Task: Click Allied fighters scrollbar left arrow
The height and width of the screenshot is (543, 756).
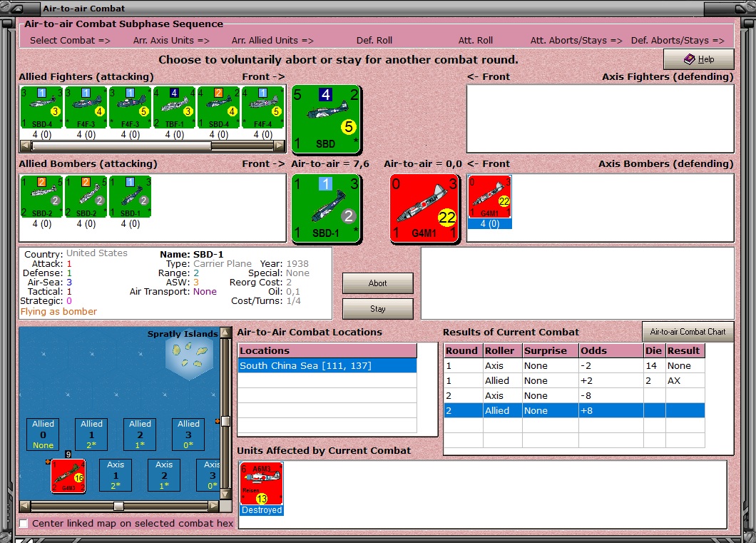Action: pos(26,145)
